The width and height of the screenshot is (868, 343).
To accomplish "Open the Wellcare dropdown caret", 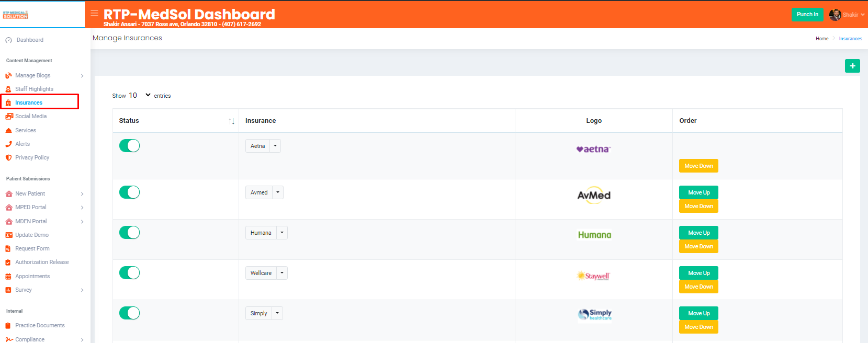I will pyautogui.click(x=282, y=273).
